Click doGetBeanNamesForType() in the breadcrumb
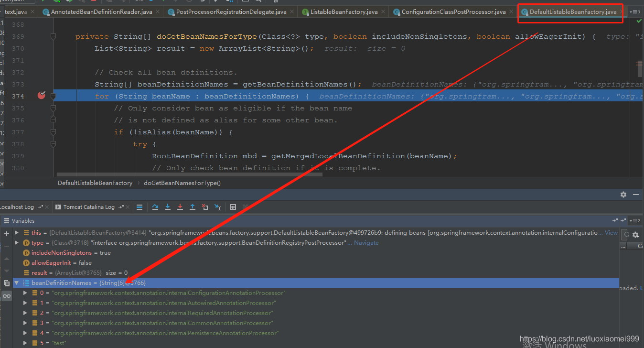This screenshot has height=348, width=644. pos(182,183)
